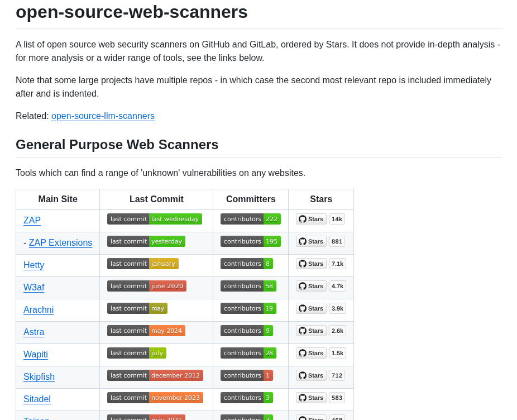Click the GitHub Stars button for Wapiti
Viewport: 517px width, 420px height.
tap(311, 353)
